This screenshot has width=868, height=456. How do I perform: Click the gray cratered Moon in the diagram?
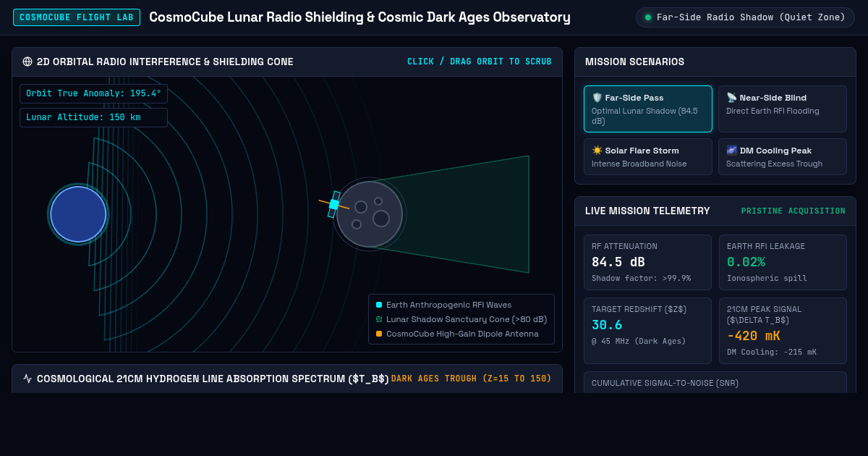(x=370, y=214)
